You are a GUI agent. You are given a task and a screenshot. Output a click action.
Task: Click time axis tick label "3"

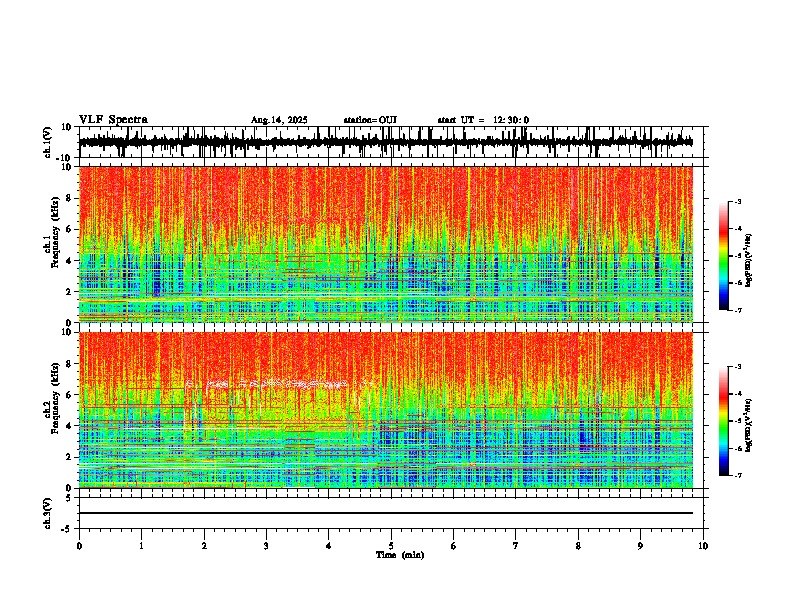click(x=266, y=546)
